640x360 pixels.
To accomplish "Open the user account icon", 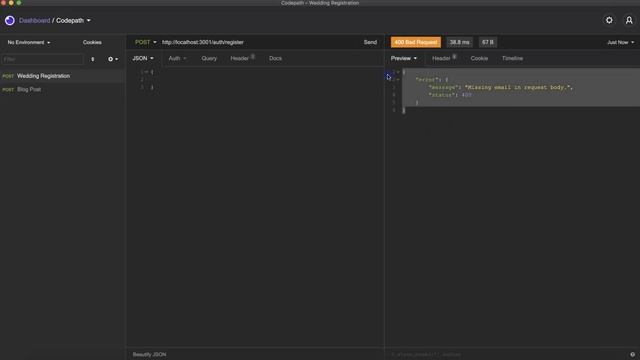I will (x=629, y=20).
